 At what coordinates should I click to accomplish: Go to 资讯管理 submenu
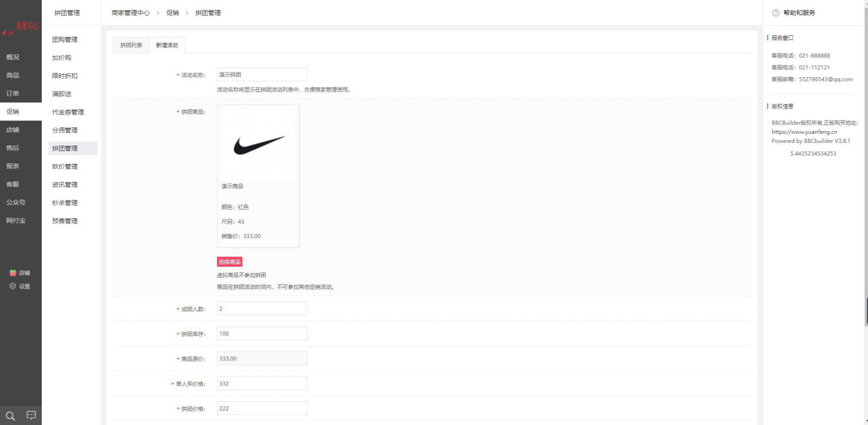click(x=65, y=185)
